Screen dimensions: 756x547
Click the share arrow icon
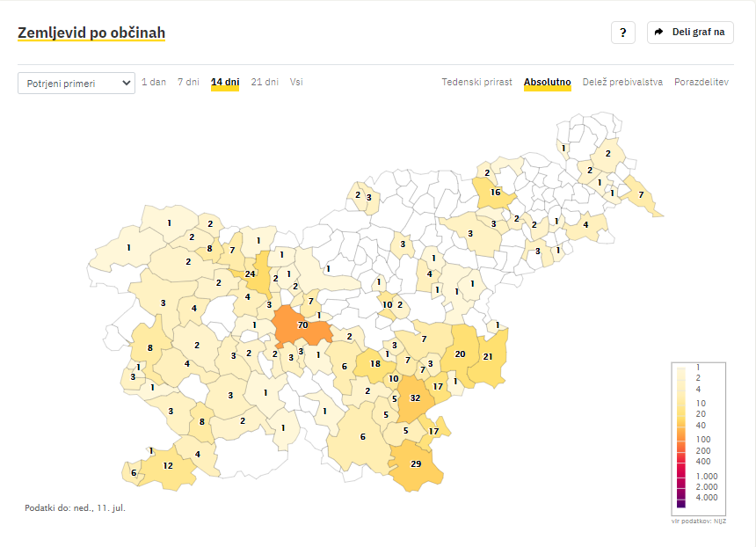658,33
